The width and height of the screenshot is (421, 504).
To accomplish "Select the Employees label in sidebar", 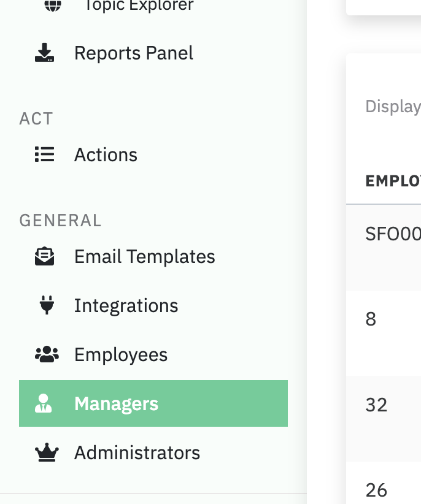I will tap(121, 354).
